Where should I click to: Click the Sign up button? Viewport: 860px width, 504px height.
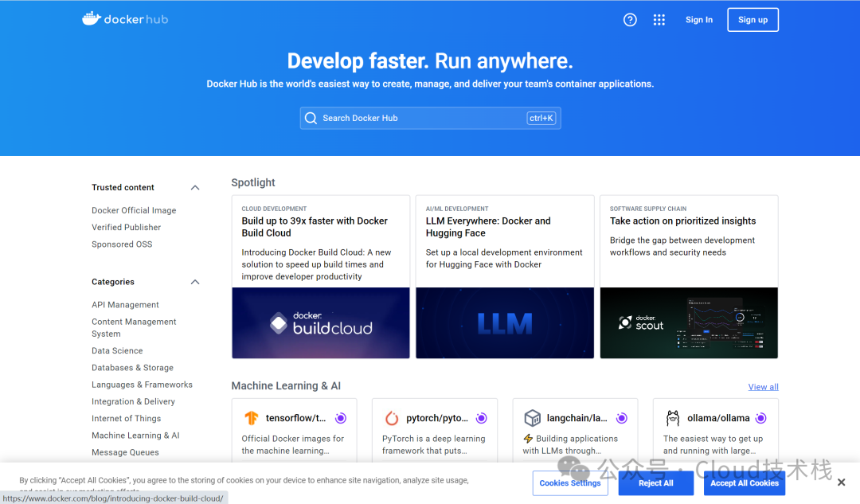(752, 20)
